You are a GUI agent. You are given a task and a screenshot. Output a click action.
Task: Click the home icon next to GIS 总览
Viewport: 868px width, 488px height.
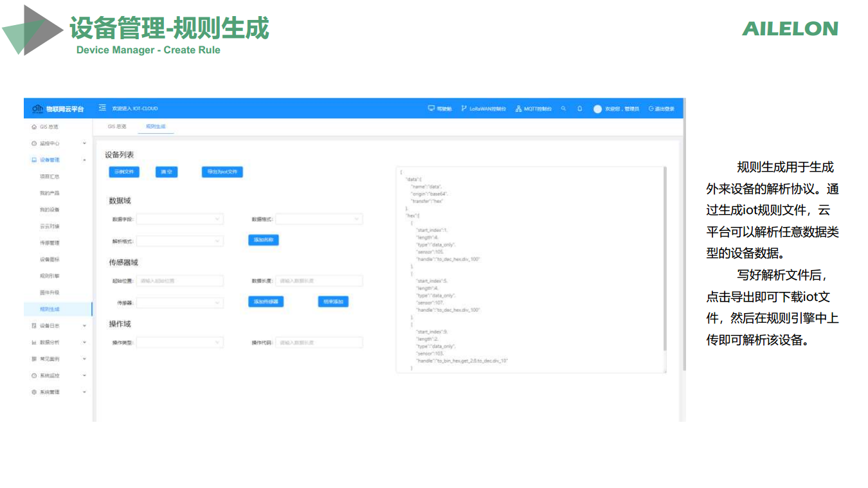click(34, 127)
